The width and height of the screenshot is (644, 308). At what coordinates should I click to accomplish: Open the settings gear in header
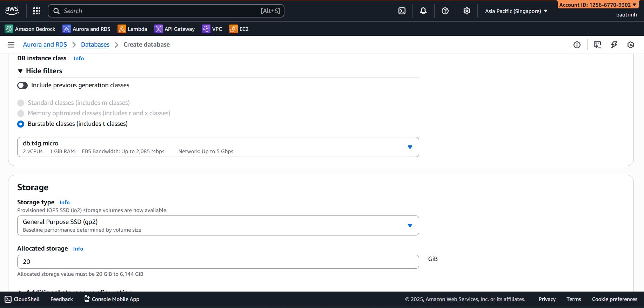click(467, 11)
